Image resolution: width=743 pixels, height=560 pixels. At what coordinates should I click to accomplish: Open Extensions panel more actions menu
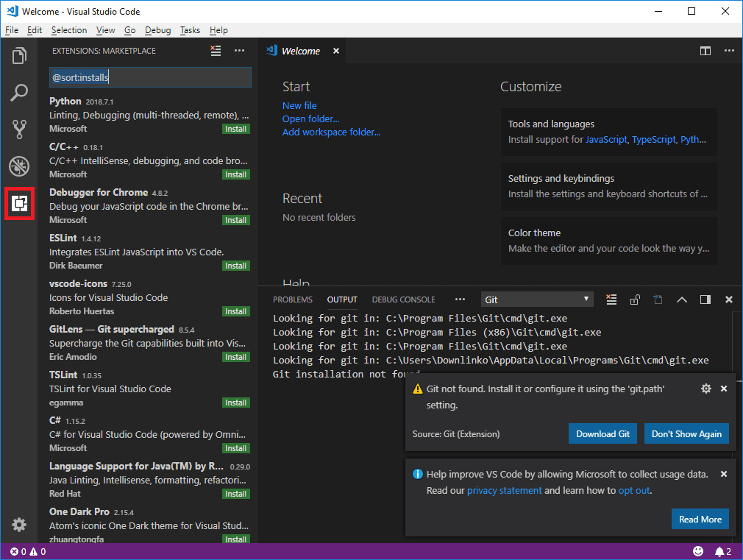239,51
